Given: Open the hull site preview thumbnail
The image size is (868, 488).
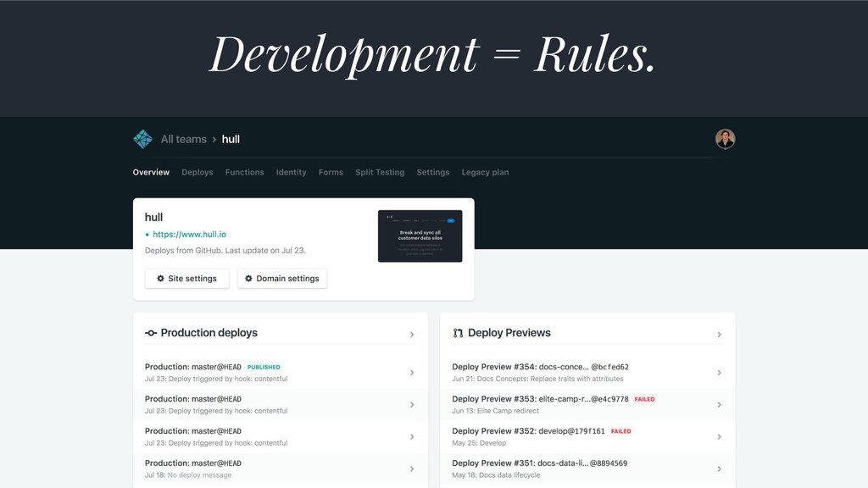Looking at the screenshot, I should point(420,236).
